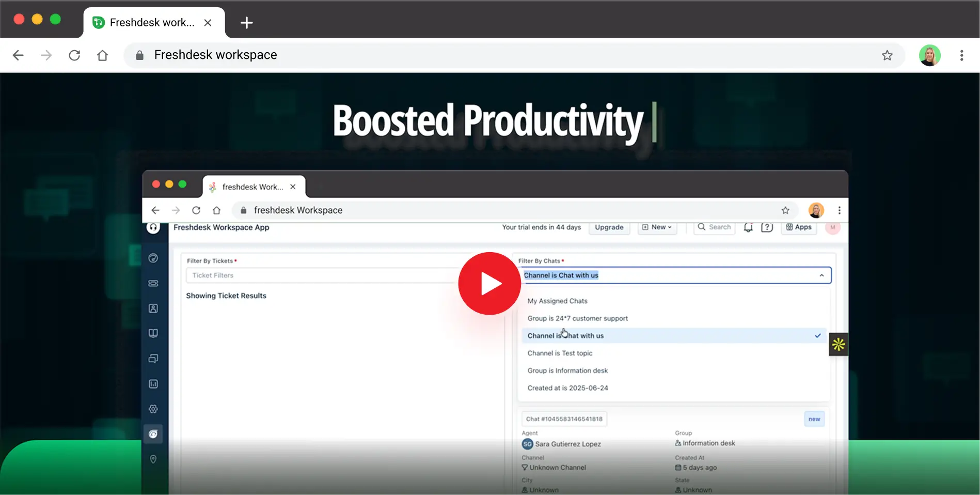The width and height of the screenshot is (980, 495).
Task: Open the help question mark icon
Action: (767, 227)
